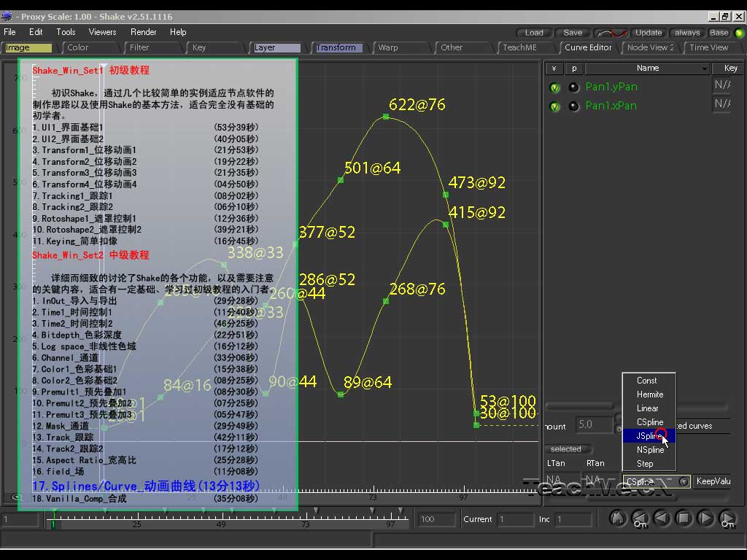Open the Render menu
Image resolution: width=747 pixels, height=560 pixels.
click(x=144, y=32)
